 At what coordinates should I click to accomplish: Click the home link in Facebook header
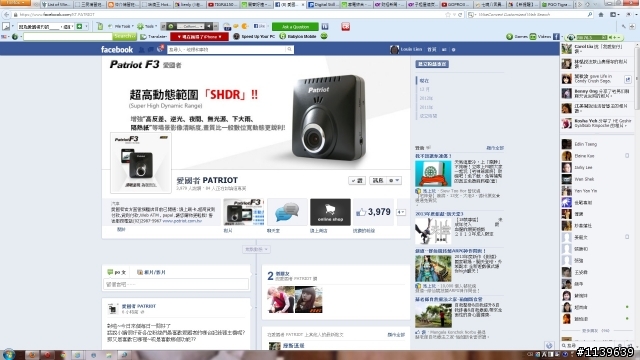tap(432, 49)
